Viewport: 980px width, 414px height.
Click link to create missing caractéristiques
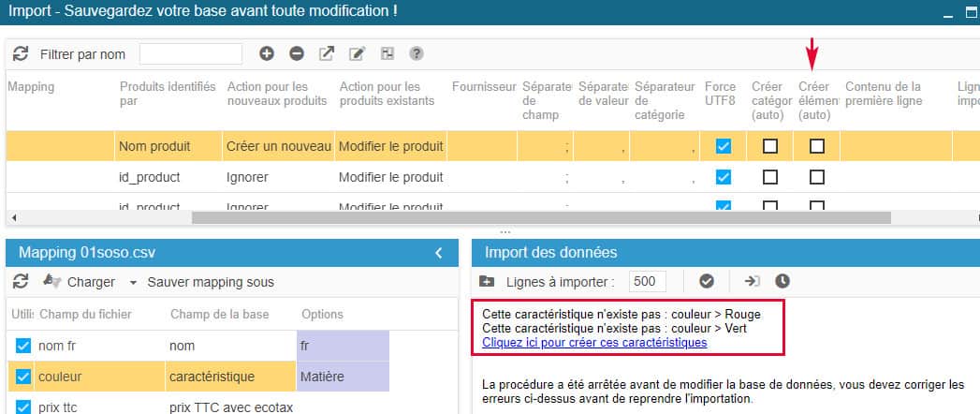593,343
